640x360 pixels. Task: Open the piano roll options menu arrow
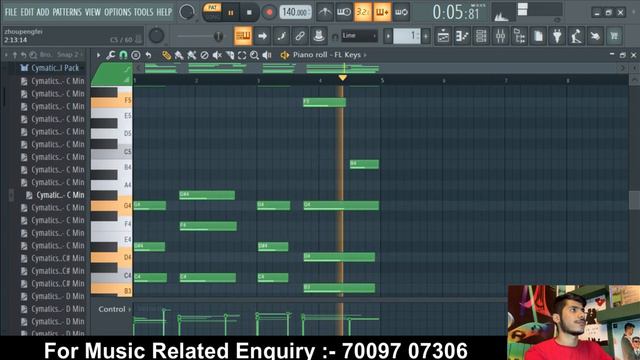(98, 55)
